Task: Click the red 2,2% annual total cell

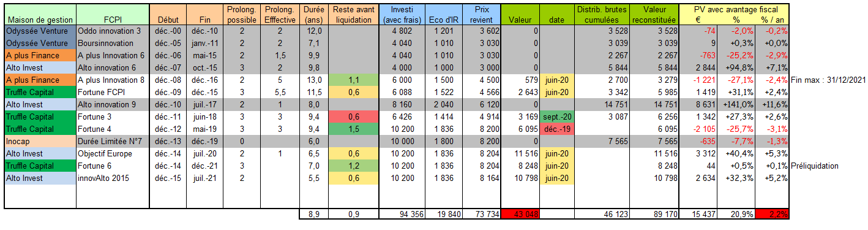Action: 772,213
